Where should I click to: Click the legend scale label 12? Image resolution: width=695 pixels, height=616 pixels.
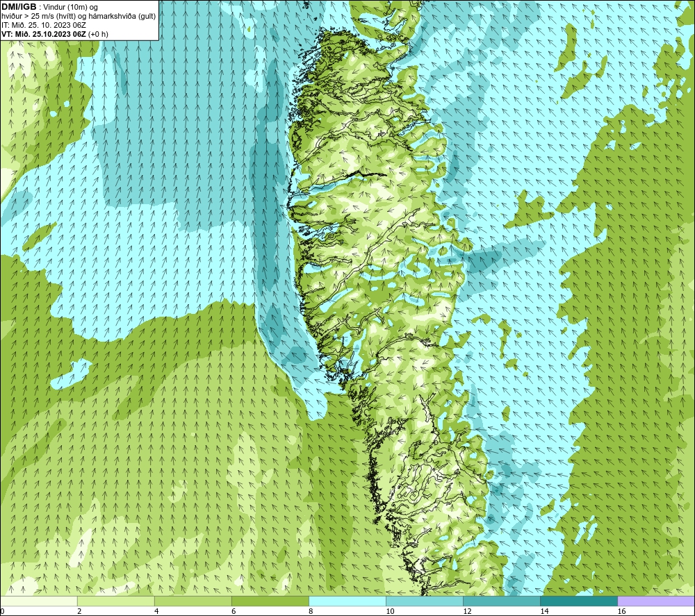[467, 612]
